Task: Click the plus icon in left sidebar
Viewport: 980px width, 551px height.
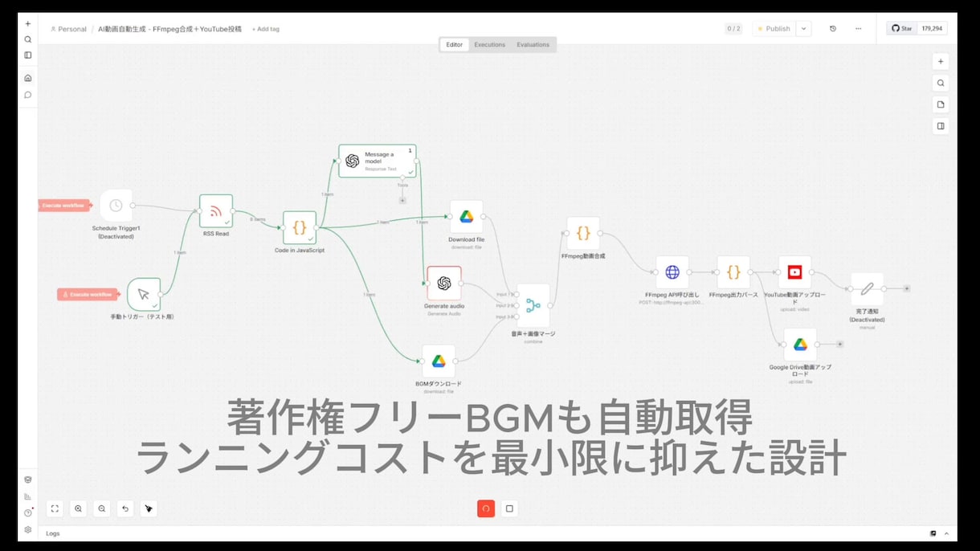Action: (x=28, y=23)
